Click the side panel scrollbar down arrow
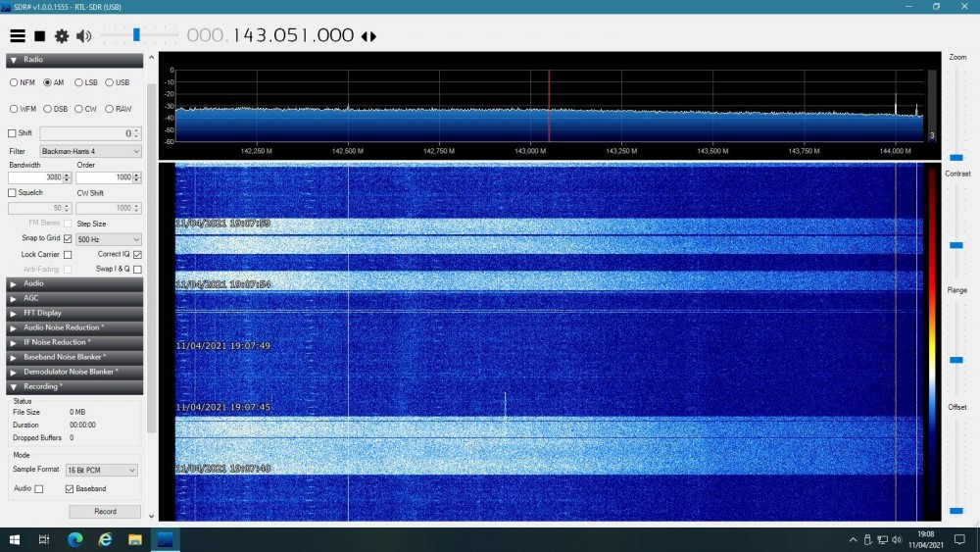The image size is (980, 552). [151, 517]
